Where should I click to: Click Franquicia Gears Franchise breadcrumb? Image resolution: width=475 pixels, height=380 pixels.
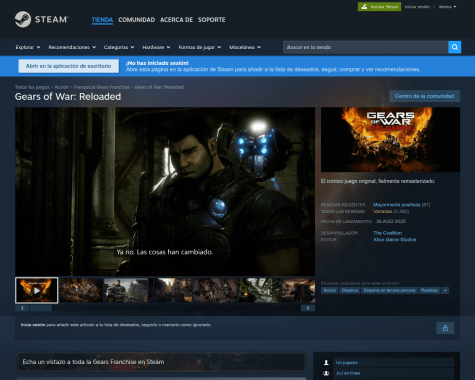[x=102, y=87]
